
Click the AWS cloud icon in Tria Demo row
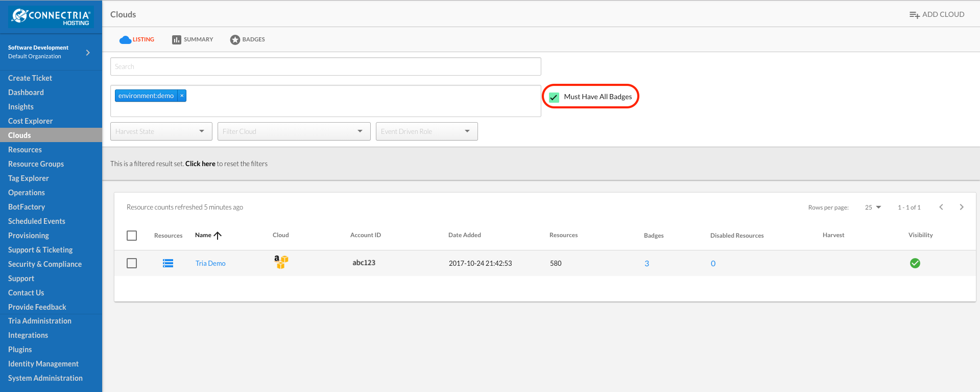[x=281, y=262]
